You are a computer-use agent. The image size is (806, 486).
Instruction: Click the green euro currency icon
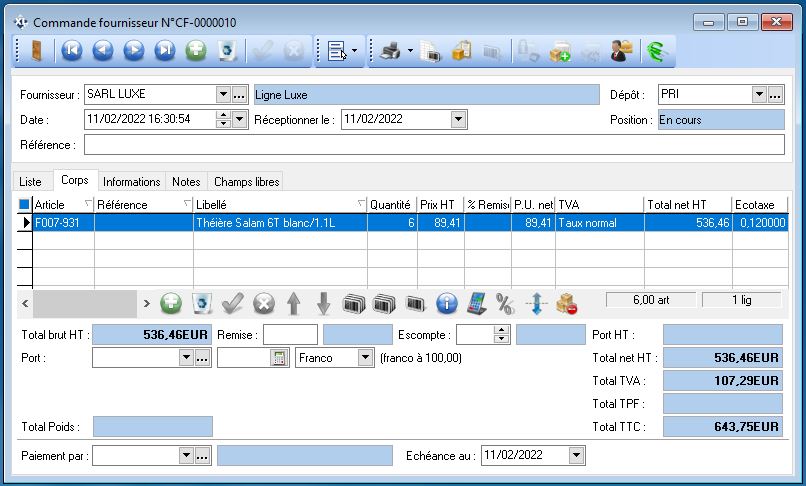click(655, 51)
